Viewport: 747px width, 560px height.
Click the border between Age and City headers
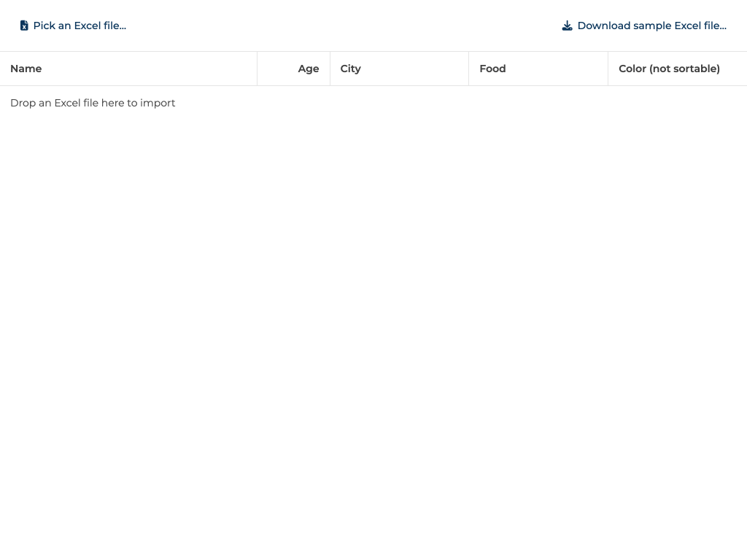point(330,69)
